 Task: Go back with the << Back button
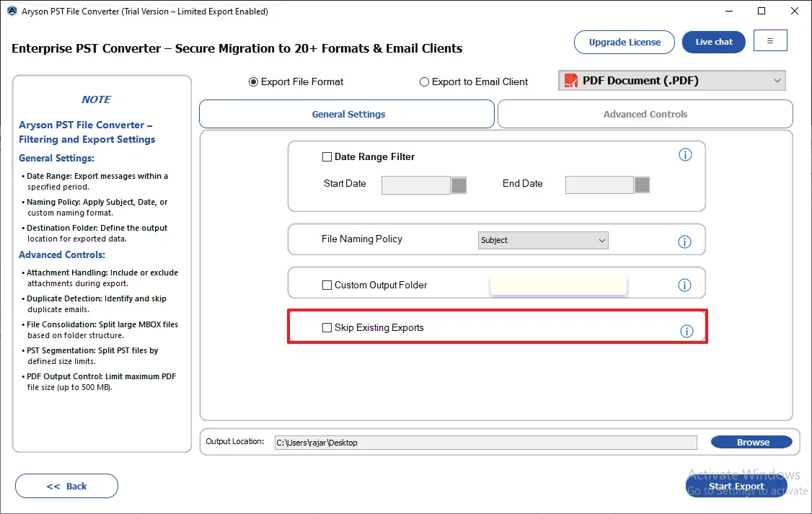(x=67, y=486)
